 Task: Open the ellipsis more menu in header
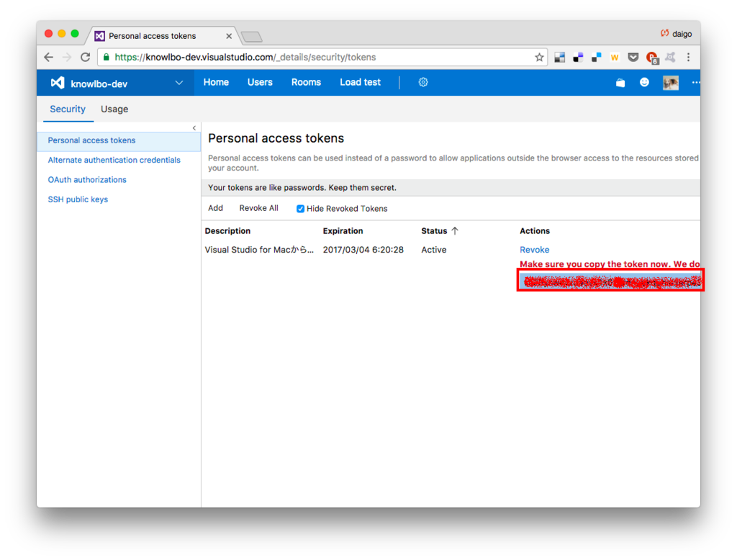tap(695, 82)
